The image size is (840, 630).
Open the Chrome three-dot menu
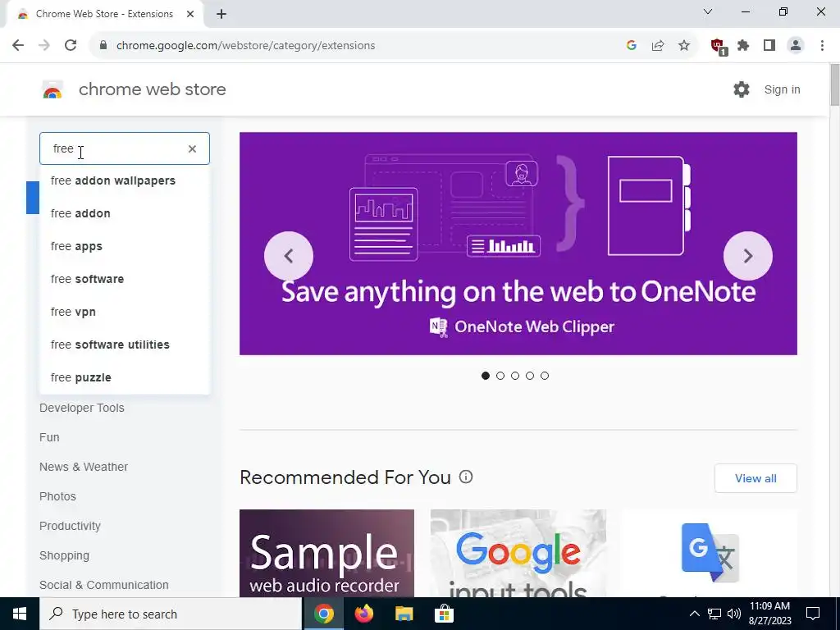coord(822,46)
